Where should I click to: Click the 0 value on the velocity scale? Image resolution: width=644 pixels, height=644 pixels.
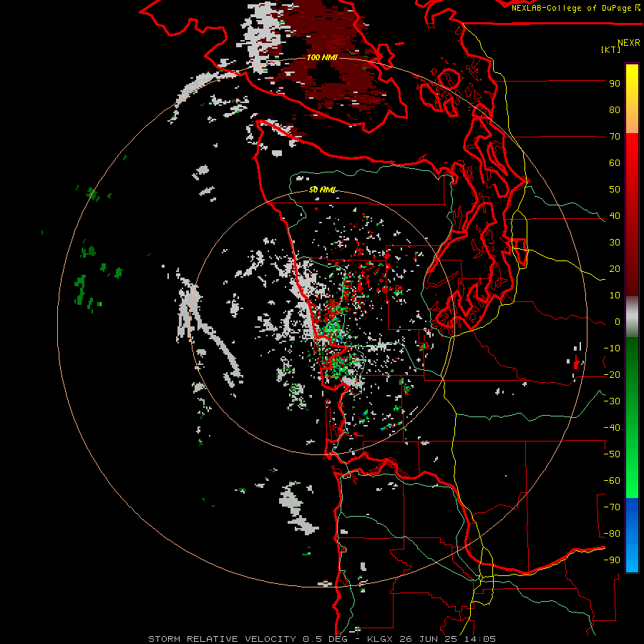pos(618,322)
